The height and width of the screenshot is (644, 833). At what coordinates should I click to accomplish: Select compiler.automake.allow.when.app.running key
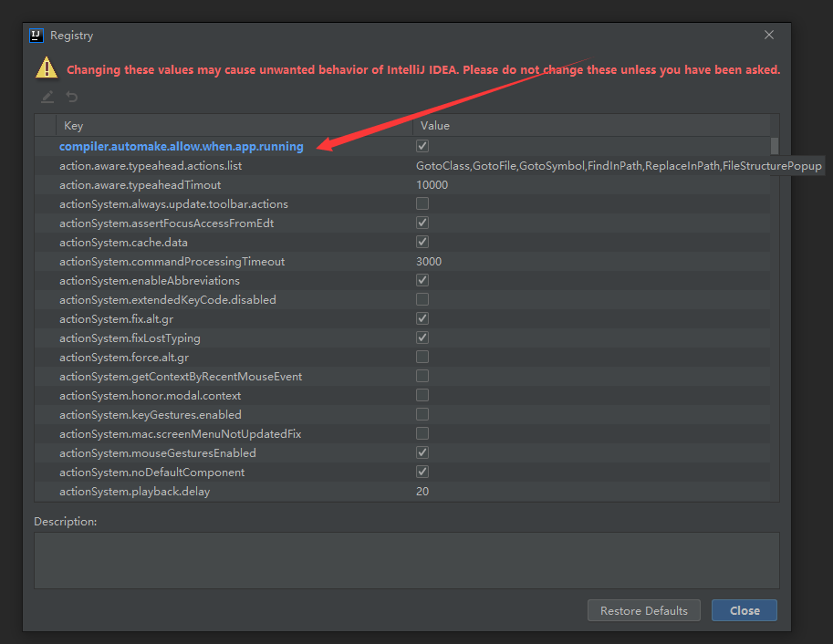182,146
